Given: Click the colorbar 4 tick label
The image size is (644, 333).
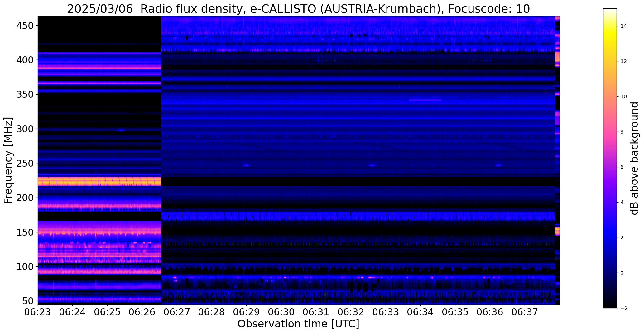Looking at the screenshot, I should tap(622, 203).
